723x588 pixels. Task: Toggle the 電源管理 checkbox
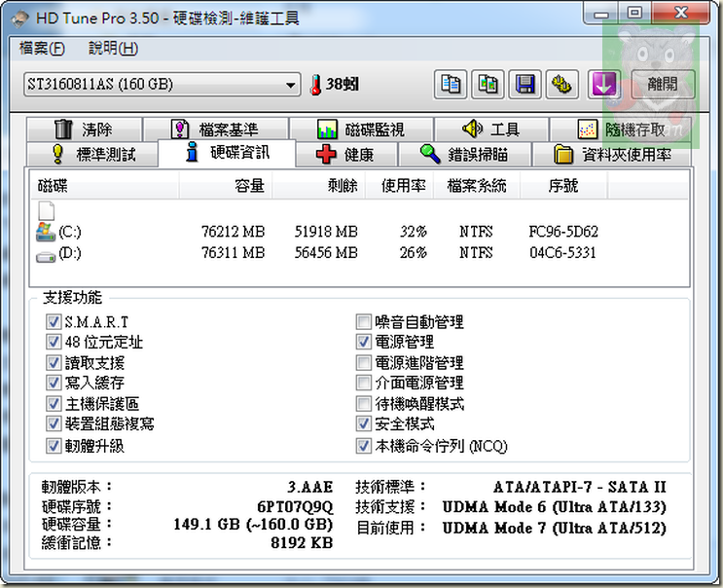point(363,342)
